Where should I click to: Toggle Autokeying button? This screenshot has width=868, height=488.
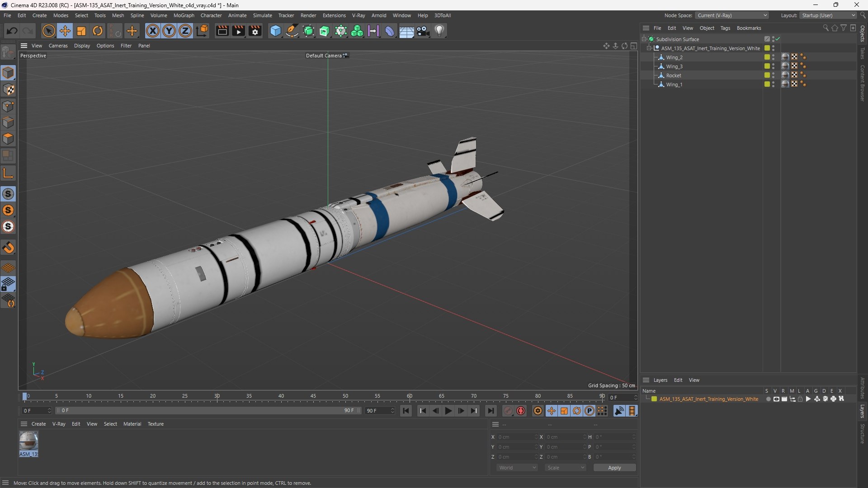click(x=521, y=411)
